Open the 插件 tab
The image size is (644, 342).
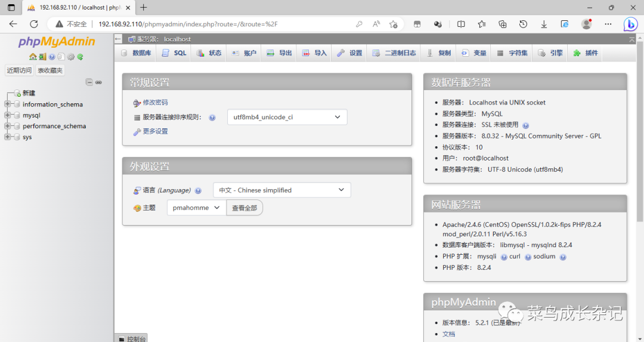pos(586,53)
